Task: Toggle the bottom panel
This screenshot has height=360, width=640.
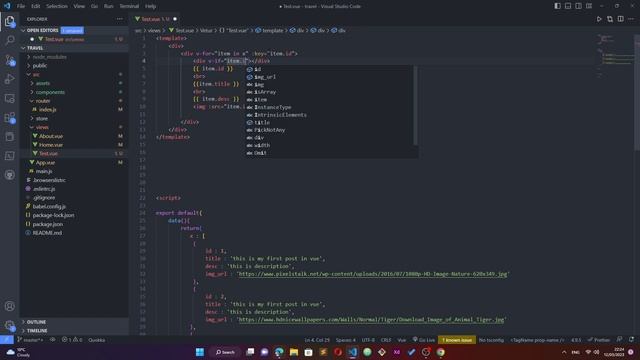Action: coord(568,6)
